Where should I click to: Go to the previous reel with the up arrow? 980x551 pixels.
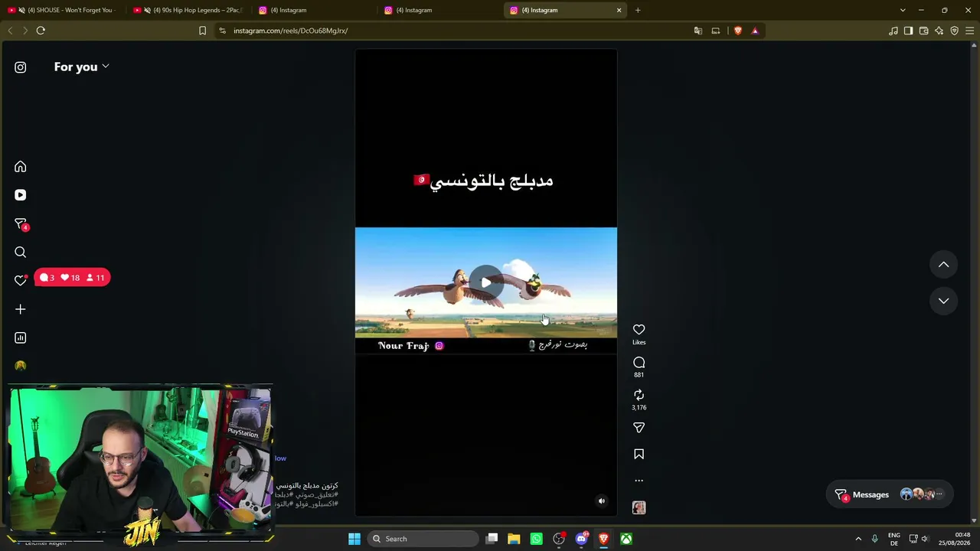944,265
